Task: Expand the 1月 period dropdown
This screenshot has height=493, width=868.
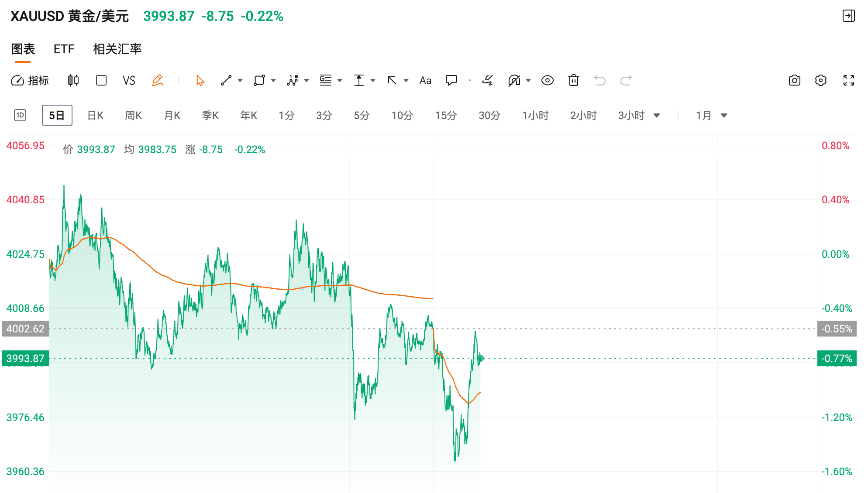Action: (x=725, y=115)
